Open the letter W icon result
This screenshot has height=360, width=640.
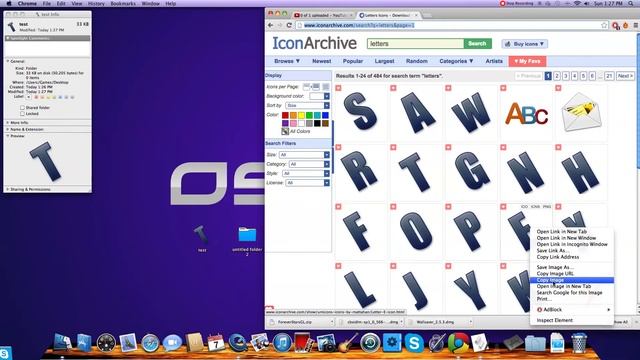pos(471,112)
